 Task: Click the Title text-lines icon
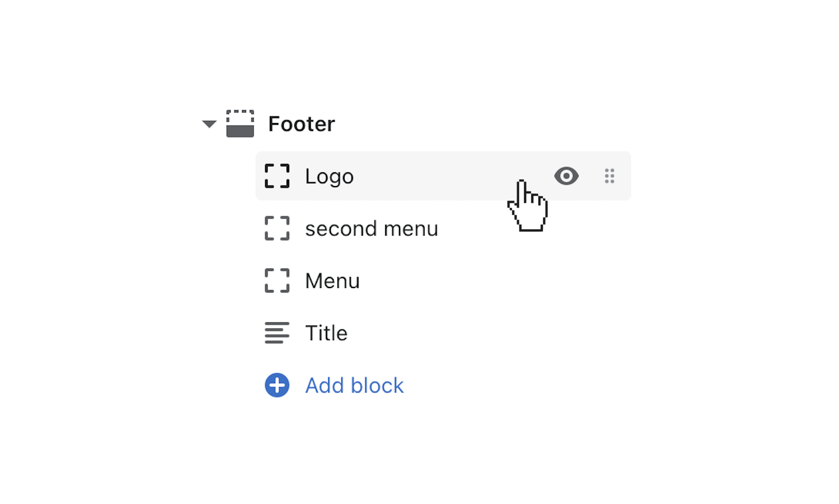coord(277,333)
